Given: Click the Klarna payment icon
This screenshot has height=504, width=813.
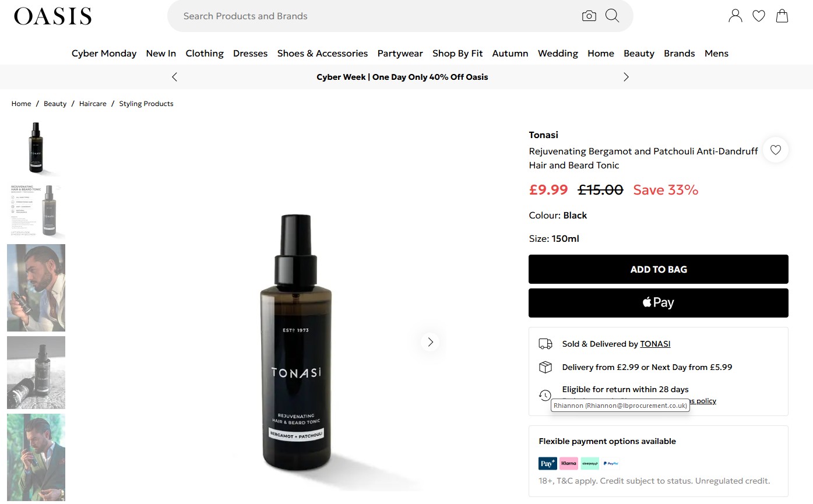Looking at the screenshot, I should (569, 463).
